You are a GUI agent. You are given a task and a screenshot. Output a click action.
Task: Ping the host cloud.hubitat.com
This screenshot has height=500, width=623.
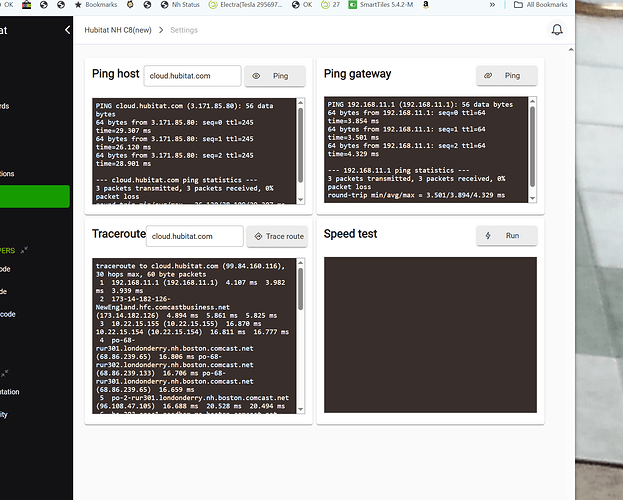tap(275, 76)
